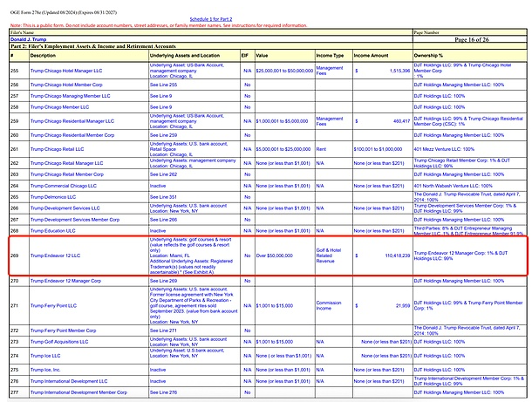Click the "See Line 276" reference

[x=164, y=392]
